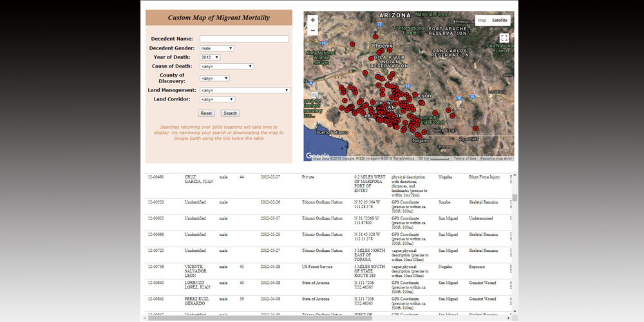Click the Exposure cause cell
The image size is (644, 322).
point(477,267)
